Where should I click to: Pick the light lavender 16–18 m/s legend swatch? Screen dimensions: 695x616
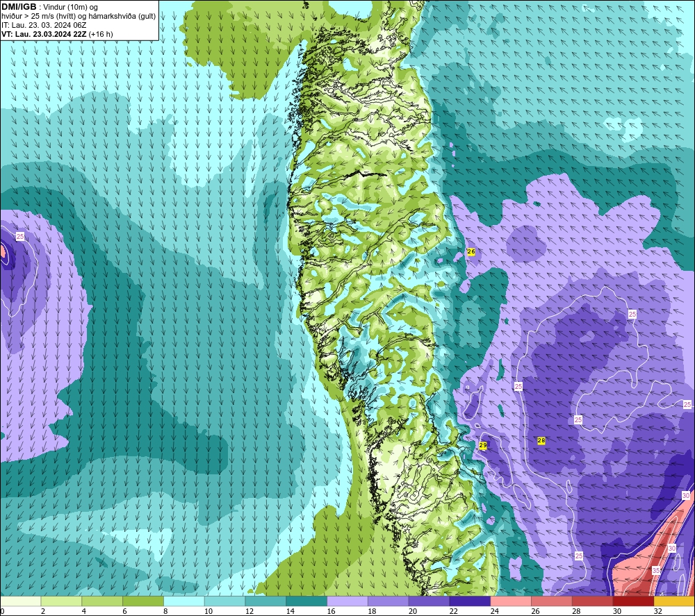(x=347, y=601)
